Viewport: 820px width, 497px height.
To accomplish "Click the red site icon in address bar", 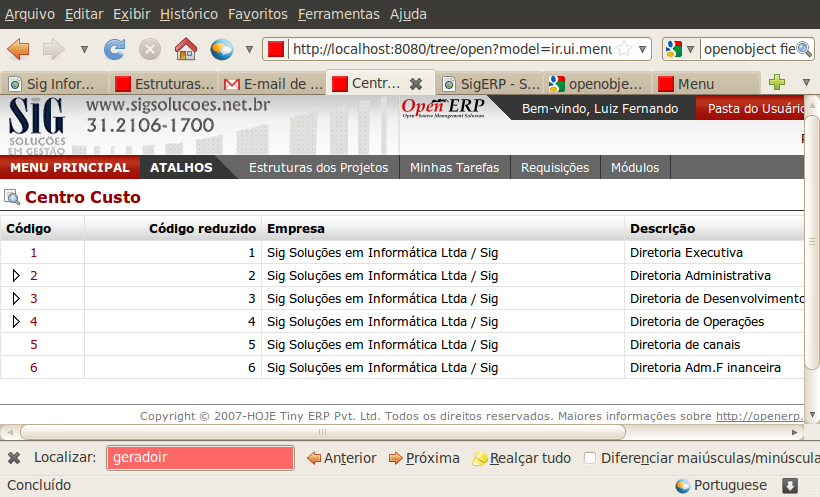I will tap(276, 49).
